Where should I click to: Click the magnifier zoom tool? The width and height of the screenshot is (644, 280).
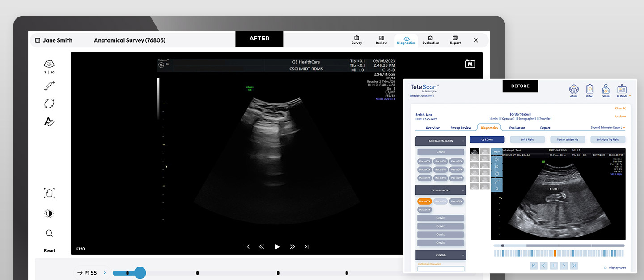[49, 233]
